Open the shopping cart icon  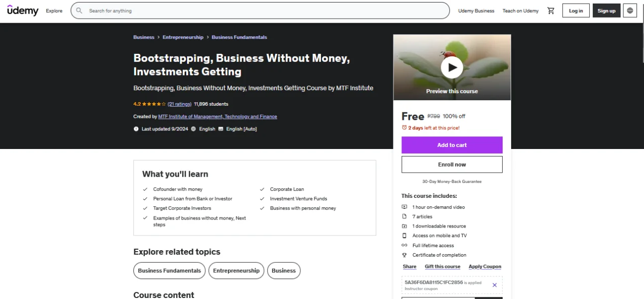(x=551, y=11)
